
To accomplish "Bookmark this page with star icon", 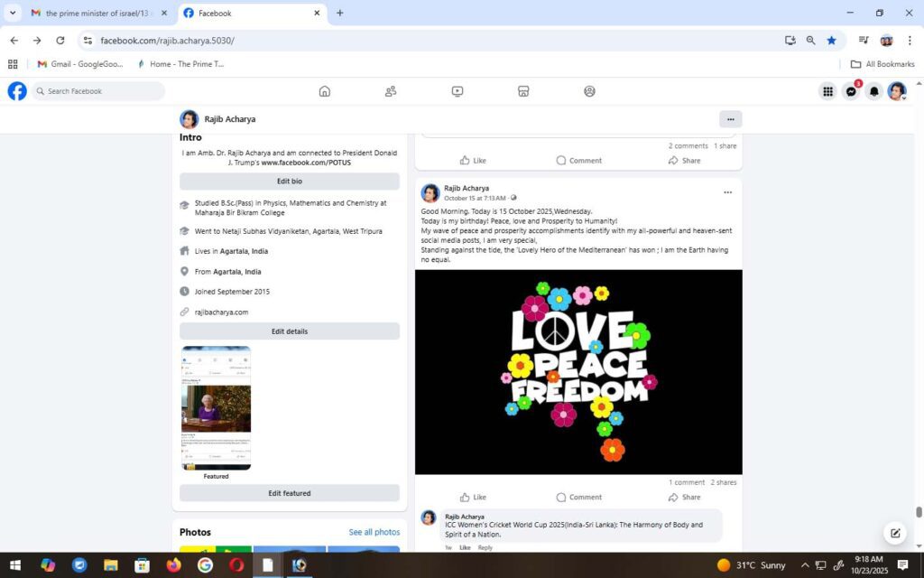I will point(831,40).
